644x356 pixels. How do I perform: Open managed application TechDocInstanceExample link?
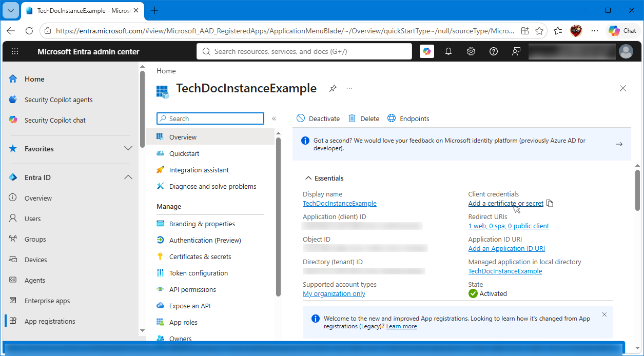[x=505, y=271]
